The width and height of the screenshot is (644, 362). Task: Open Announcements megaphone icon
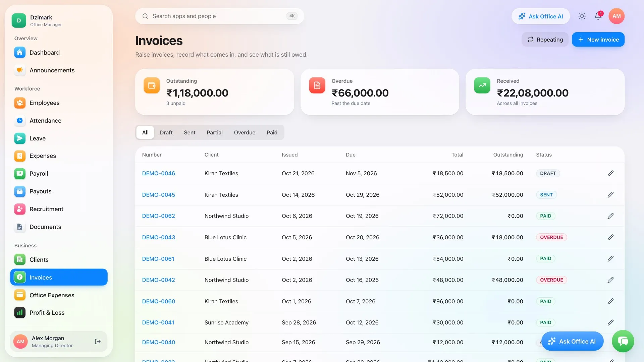tap(20, 70)
